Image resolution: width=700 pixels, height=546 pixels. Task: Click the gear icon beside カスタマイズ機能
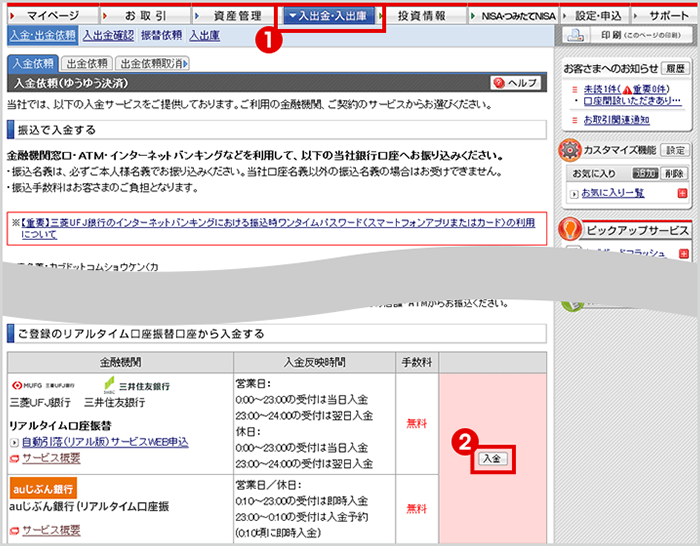pyautogui.click(x=571, y=150)
